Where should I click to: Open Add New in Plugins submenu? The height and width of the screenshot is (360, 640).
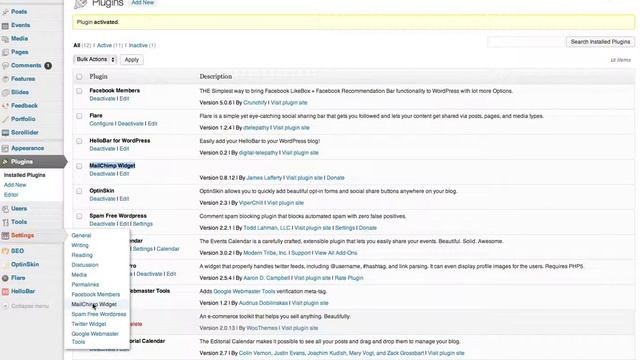pyautogui.click(x=15, y=185)
